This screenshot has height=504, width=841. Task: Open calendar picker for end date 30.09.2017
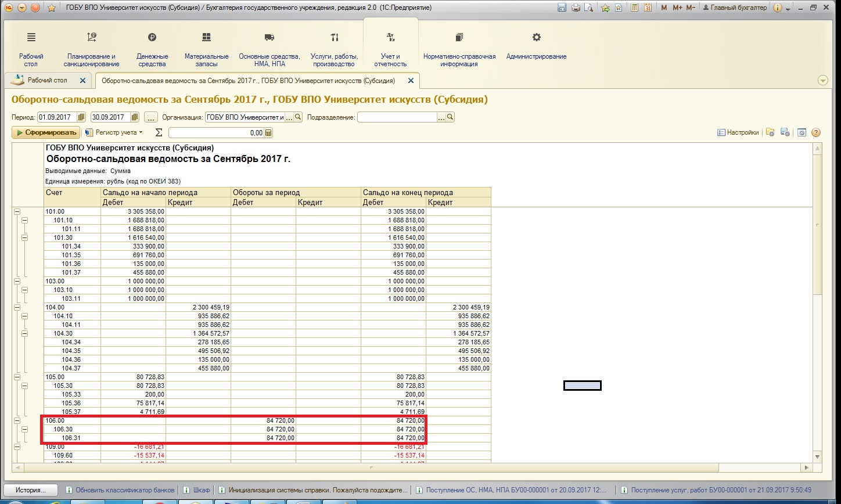[x=134, y=117]
